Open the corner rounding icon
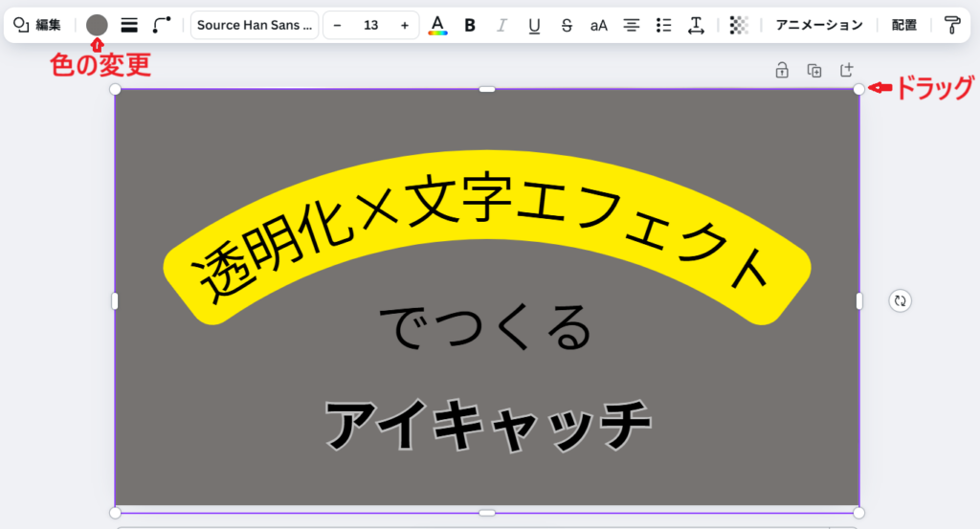980x529 pixels. [x=162, y=25]
